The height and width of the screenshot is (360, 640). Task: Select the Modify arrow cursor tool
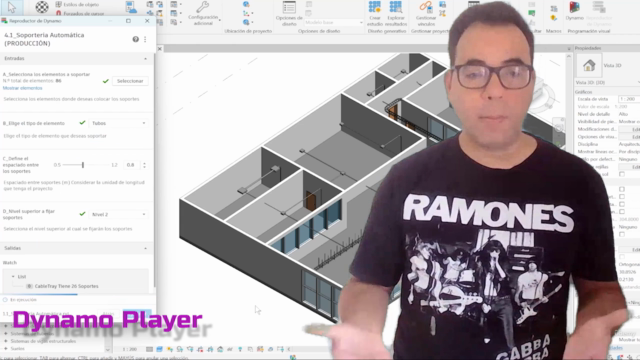(x=11, y=7)
